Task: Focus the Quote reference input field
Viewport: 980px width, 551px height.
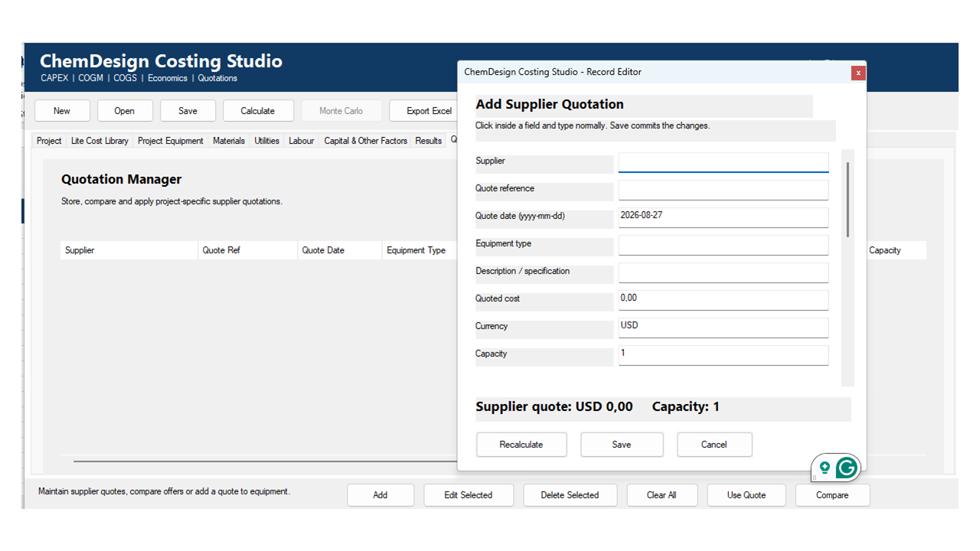Action: (x=724, y=190)
